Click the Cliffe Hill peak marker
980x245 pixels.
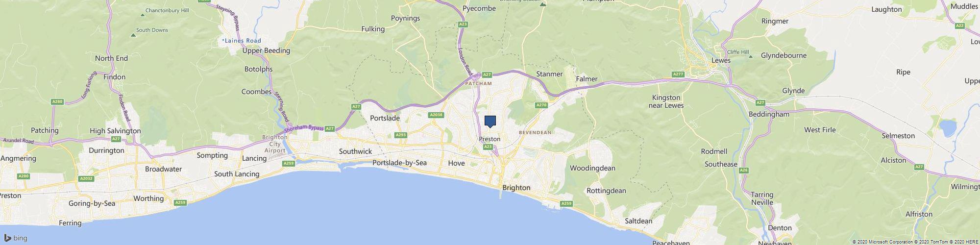pyautogui.click(x=750, y=56)
